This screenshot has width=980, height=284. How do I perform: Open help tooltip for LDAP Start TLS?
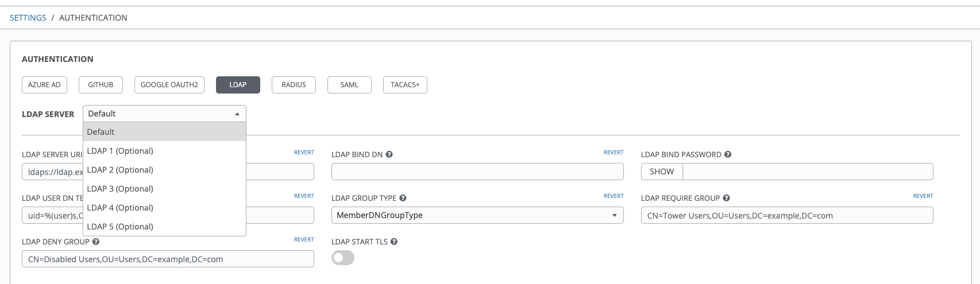tap(394, 242)
